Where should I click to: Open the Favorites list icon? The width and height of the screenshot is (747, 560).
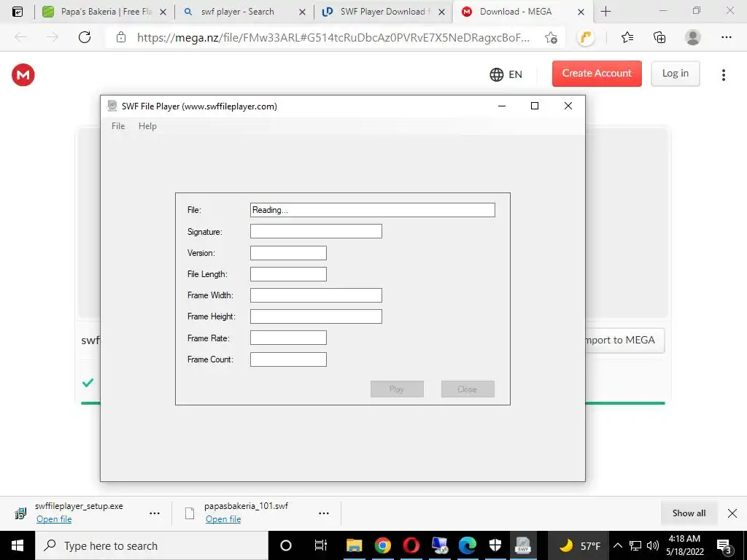click(627, 37)
